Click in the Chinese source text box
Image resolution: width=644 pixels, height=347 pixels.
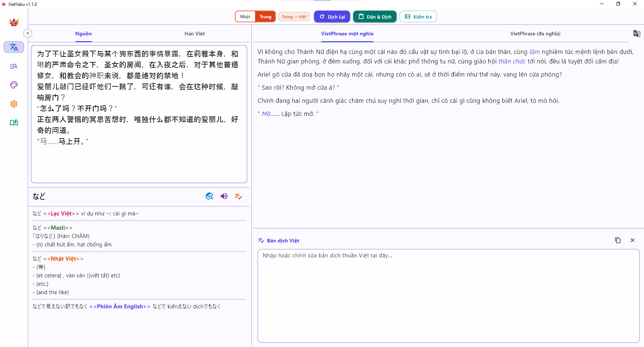[x=139, y=114]
